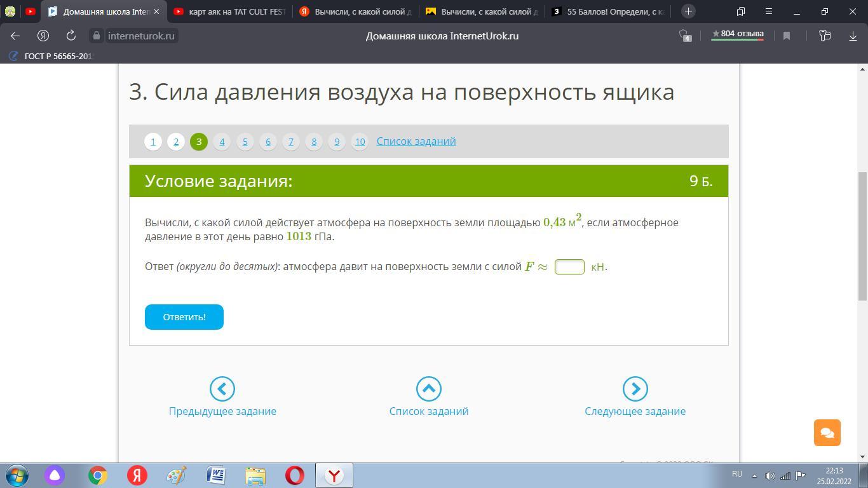Click the browser back arrow

[x=15, y=36]
